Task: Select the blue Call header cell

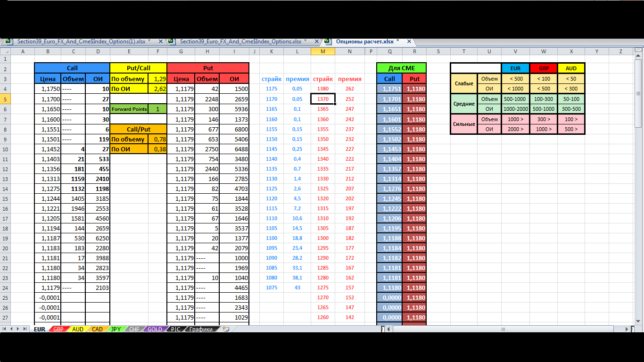Action: [x=72, y=68]
